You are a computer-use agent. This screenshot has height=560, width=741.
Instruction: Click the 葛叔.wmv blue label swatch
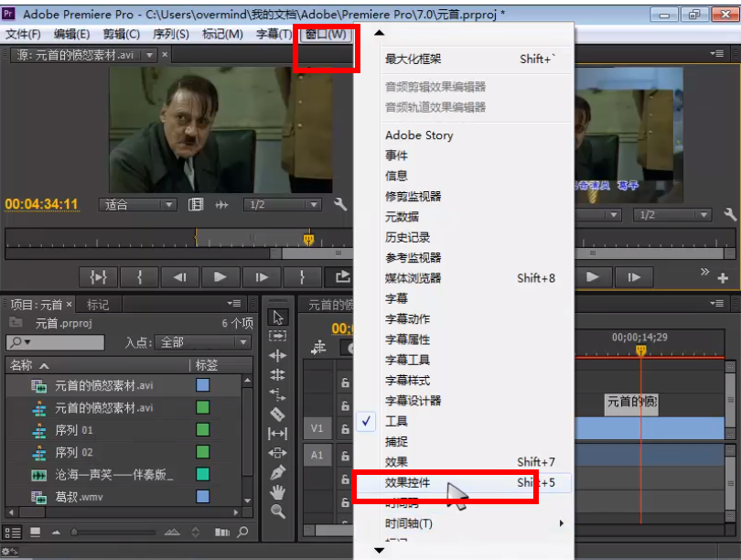(203, 497)
